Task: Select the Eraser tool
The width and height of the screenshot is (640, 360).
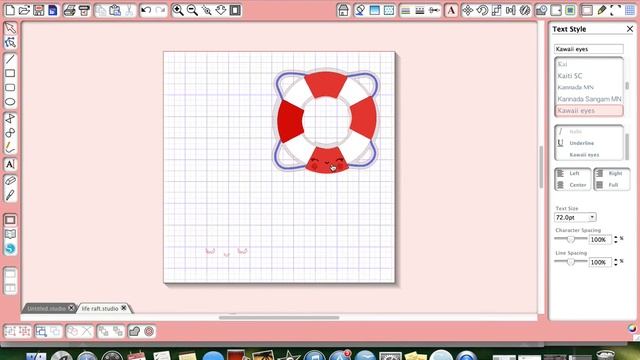Action: [x=10, y=180]
